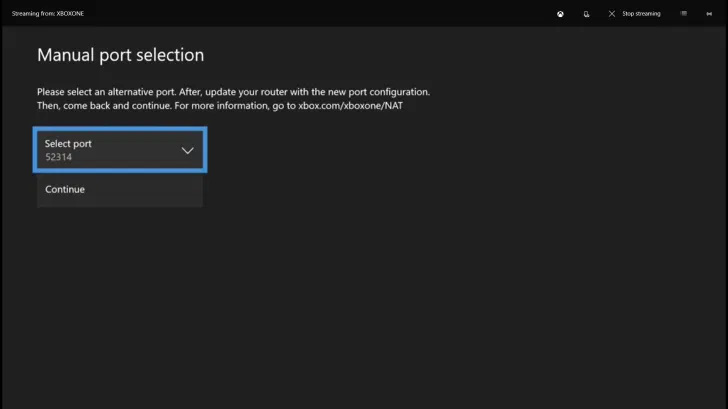Toggle the full screen icon at top-right
The width and height of the screenshot is (728, 409).
pos(709,14)
